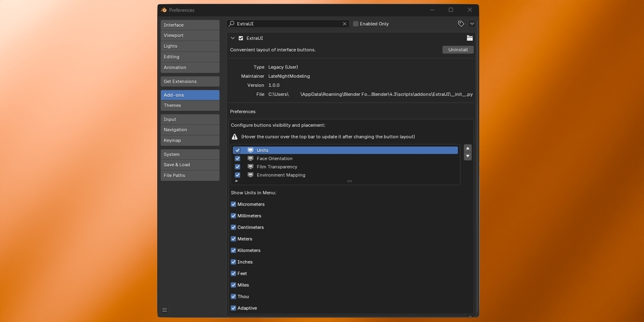Viewport: 644px width, 322px height.
Task: Switch to the Themes tab
Action: (x=190, y=106)
